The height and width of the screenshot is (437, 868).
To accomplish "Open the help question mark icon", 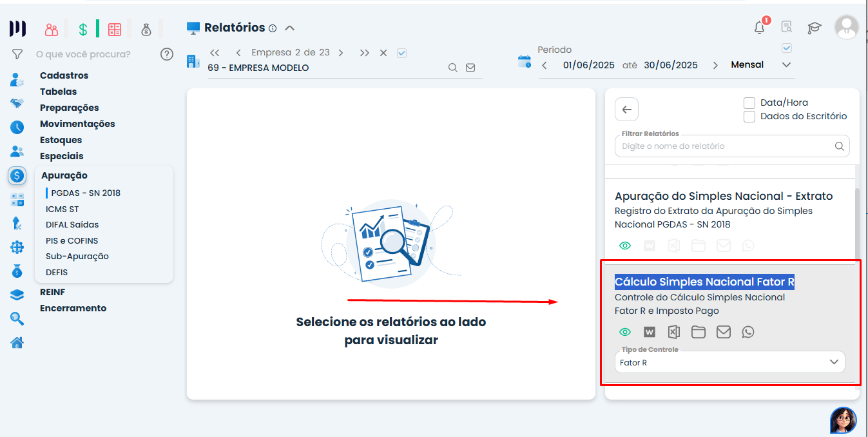I will [x=167, y=54].
